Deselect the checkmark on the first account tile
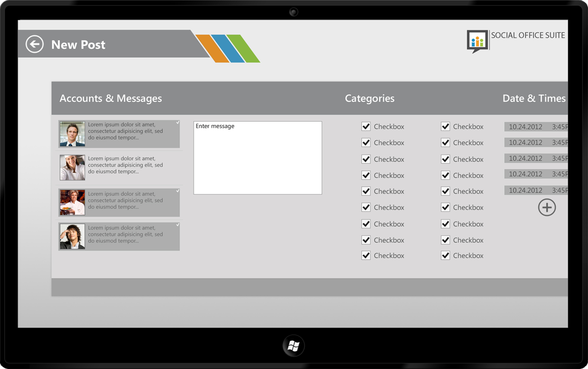This screenshot has width=588, height=369. pyautogui.click(x=177, y=122)
